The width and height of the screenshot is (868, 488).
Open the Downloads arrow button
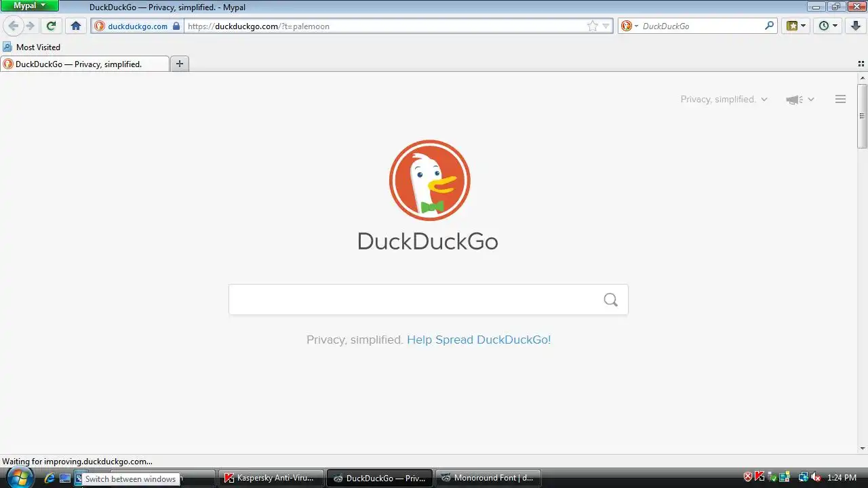pyautogui.click(x=856, y=26)
